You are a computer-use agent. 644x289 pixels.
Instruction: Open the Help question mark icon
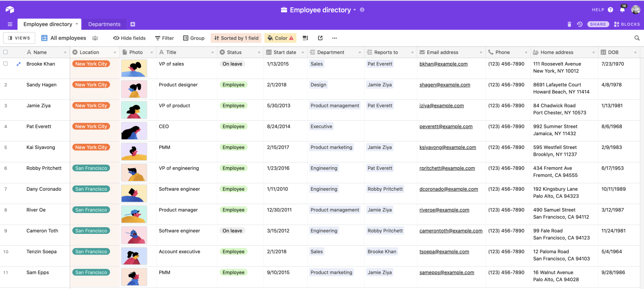pos(610,10)
